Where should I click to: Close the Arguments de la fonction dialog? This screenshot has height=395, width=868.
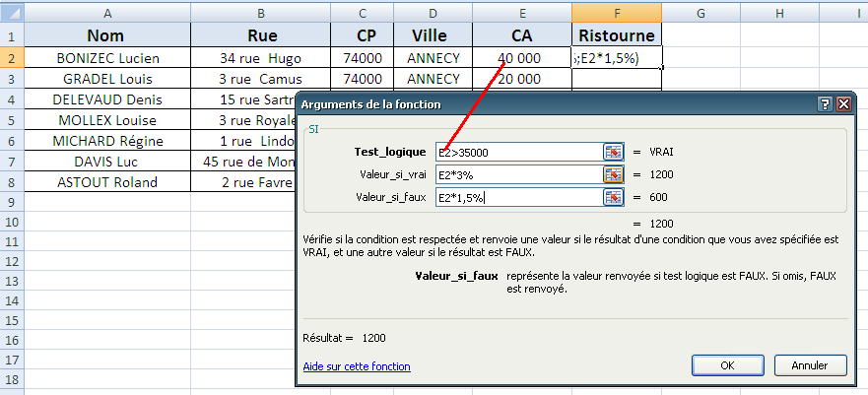843,104
